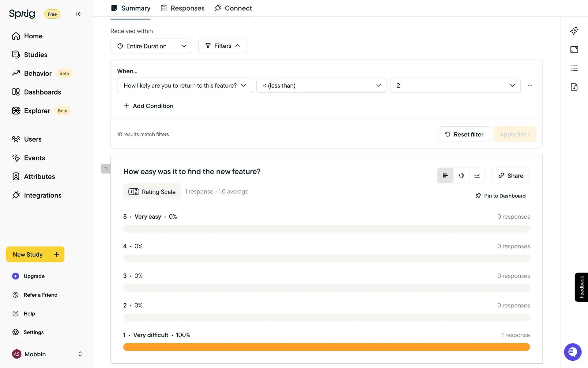Switch to donut chart view
Screen dimensions: 588x368
[x=461, y=175]
